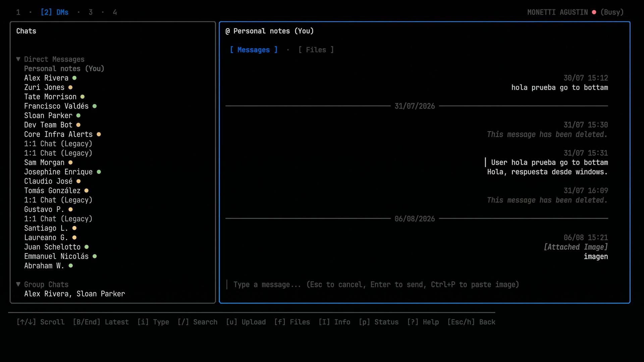Open Josephine Enrique direct message
The width and height of the screenshot is (644, 362).
(x=58, y=172)
